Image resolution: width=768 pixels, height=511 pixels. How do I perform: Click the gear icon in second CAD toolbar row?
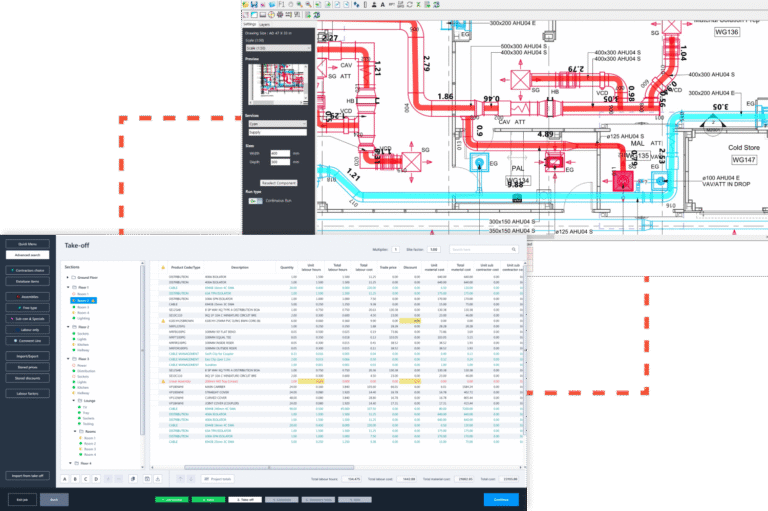(x=280, y=15)
